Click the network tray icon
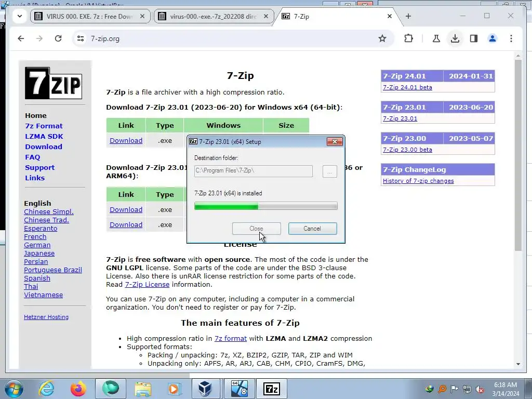 pos(467,389)
